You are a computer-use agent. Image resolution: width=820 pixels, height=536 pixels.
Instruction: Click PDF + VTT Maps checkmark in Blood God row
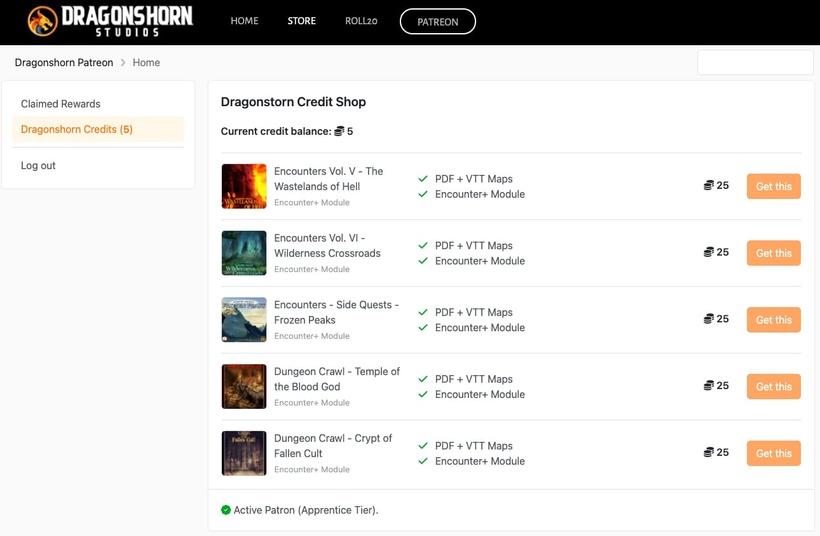click(x=423, y=379)
